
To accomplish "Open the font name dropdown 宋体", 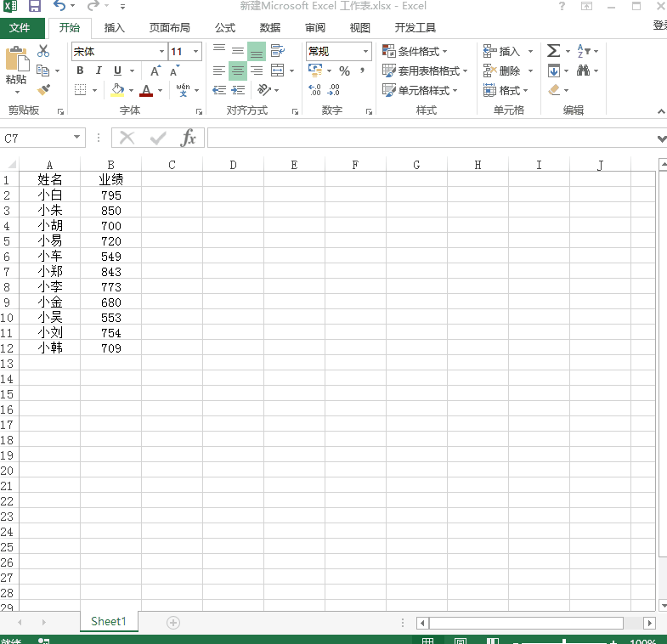I will pyautogui.click(x=161, y=52).
